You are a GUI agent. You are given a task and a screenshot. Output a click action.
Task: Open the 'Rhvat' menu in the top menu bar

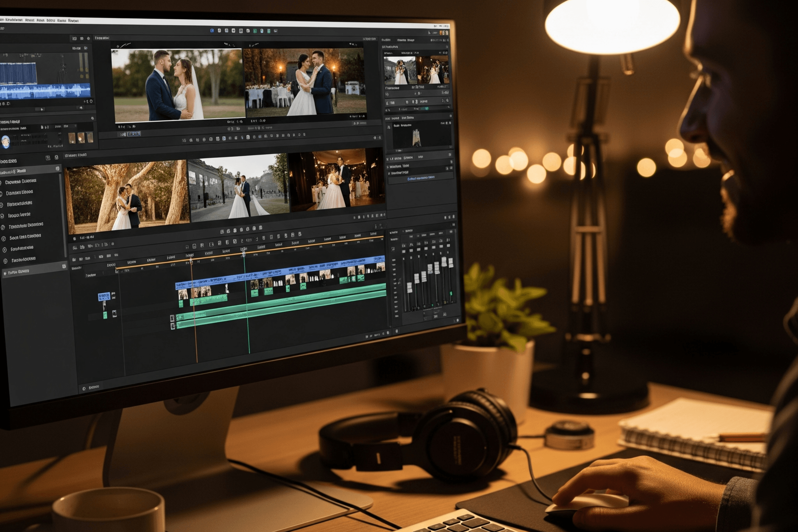(x=30, y=20)
